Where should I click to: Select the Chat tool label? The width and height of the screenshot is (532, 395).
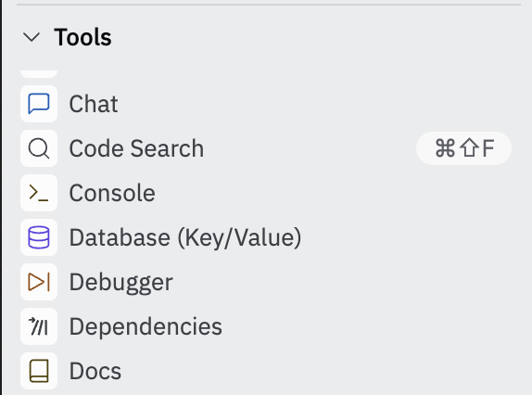point(94,104)
